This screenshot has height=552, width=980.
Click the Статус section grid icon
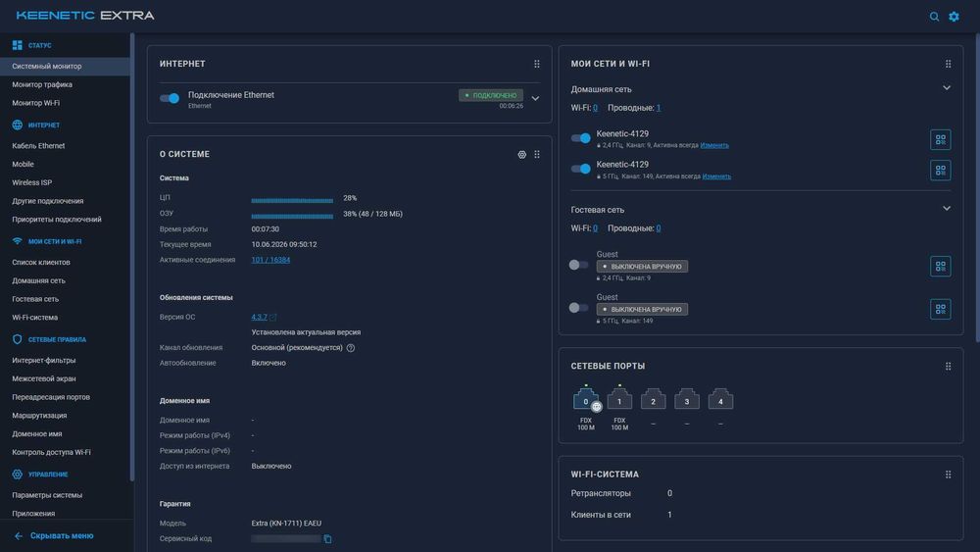(x=17, y=45)
